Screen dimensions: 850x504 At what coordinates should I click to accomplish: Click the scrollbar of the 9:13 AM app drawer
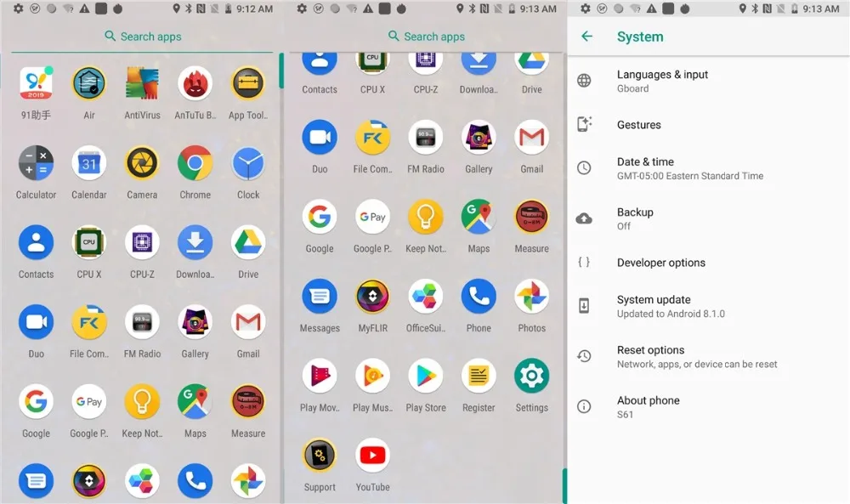point(564,485)
